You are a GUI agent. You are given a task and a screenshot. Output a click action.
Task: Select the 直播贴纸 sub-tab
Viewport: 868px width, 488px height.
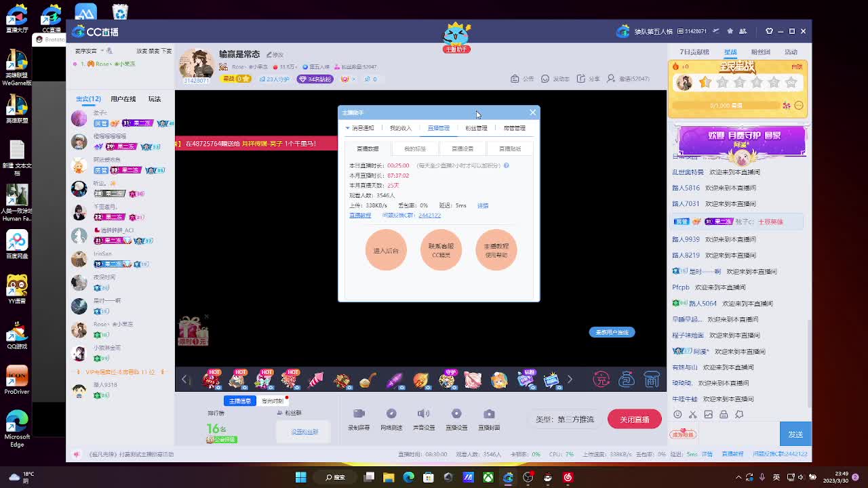tap(510, 148)
